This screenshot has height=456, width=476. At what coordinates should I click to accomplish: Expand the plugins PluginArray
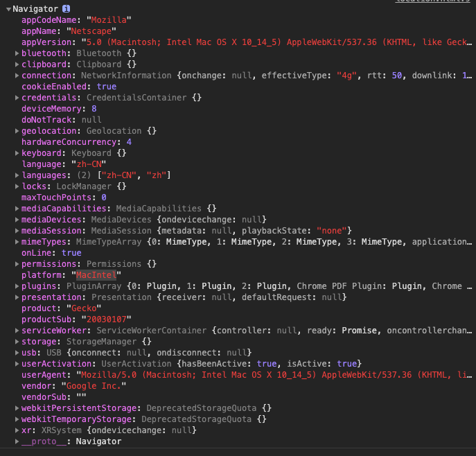click(17, 286)
